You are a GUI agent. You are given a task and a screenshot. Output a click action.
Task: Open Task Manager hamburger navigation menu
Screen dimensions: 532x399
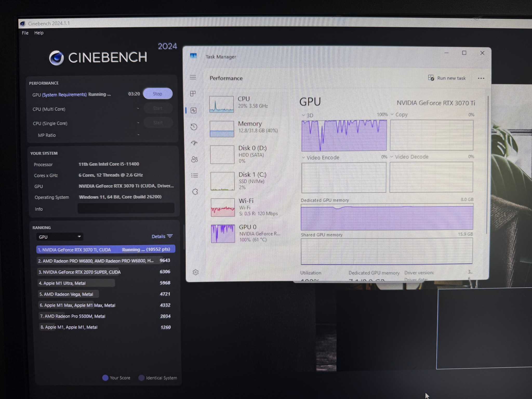click(x=193, y=77)
